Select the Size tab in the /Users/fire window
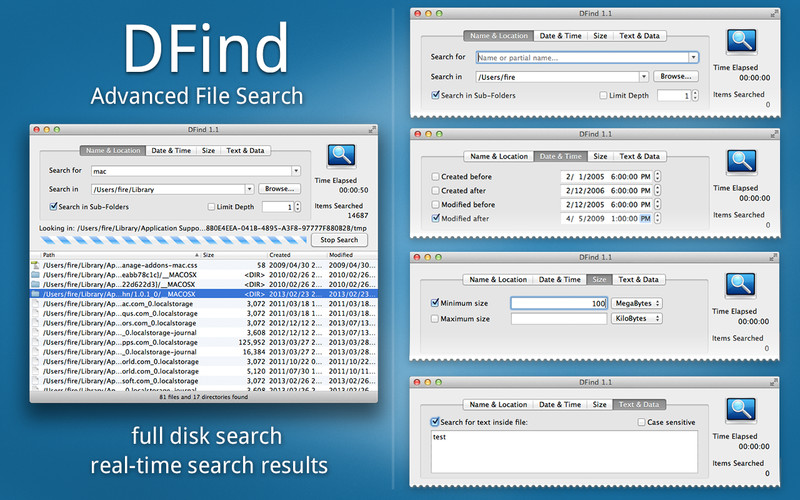The image size is (800, 500). coord(601,36)
